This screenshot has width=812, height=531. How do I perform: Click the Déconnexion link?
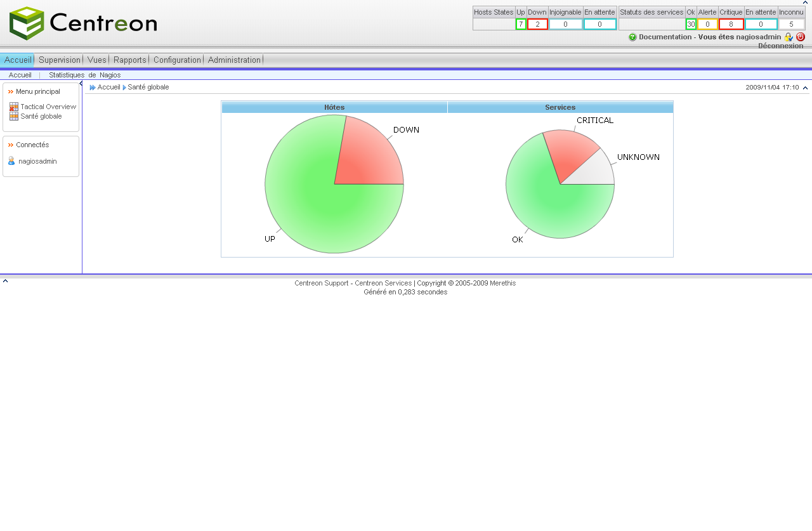click(x=780, y=46)
